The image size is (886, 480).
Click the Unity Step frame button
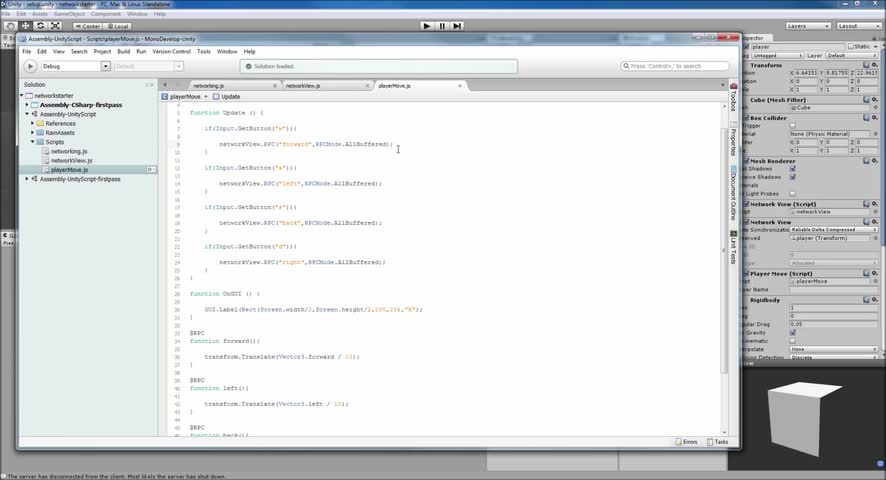457,26
